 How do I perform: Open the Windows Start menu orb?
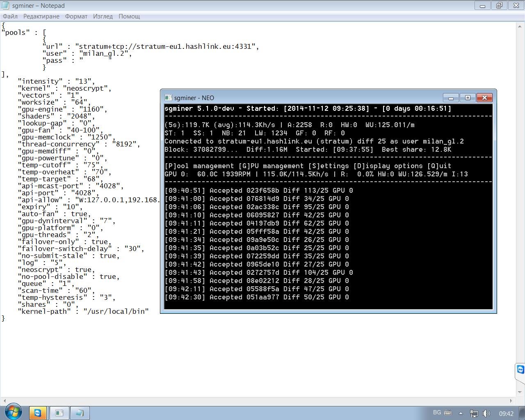13,412
